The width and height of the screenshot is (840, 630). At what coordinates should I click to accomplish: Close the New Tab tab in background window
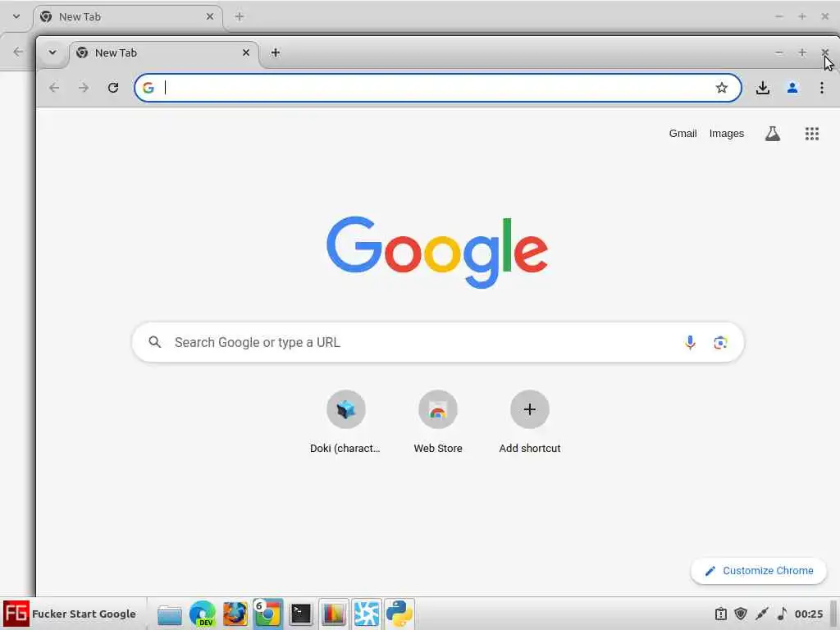(210, 16)
